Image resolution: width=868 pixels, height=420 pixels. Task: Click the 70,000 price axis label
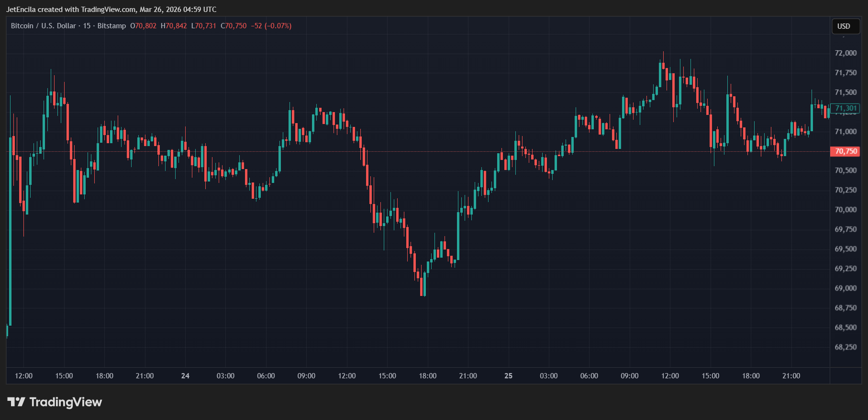pyautogui.click(x=846, y=210)
